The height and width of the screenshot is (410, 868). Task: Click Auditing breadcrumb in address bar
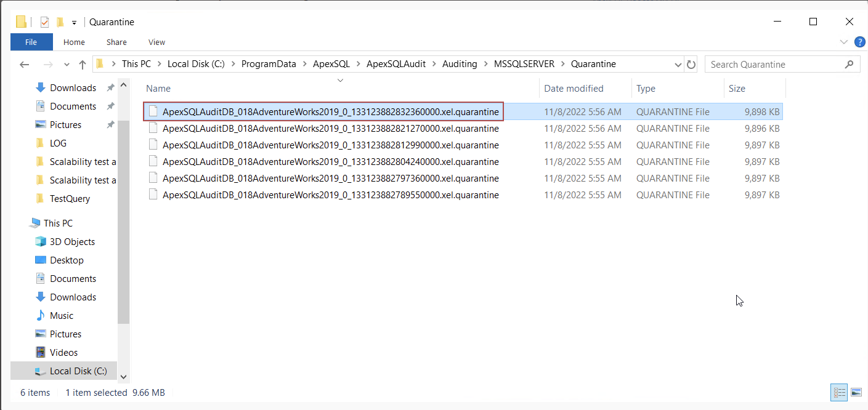pyautogui.click(x=460, y=64)
